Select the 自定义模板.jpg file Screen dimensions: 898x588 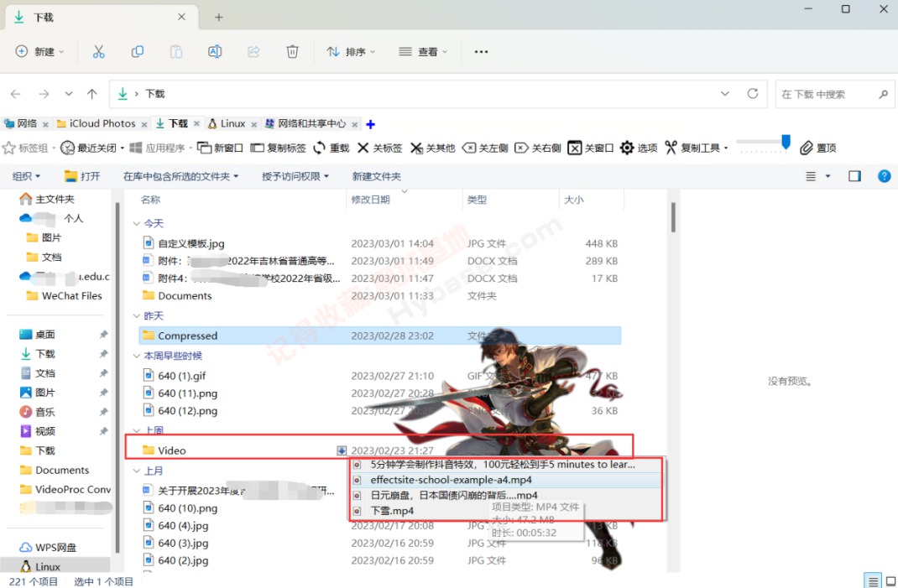click(191, 243)
